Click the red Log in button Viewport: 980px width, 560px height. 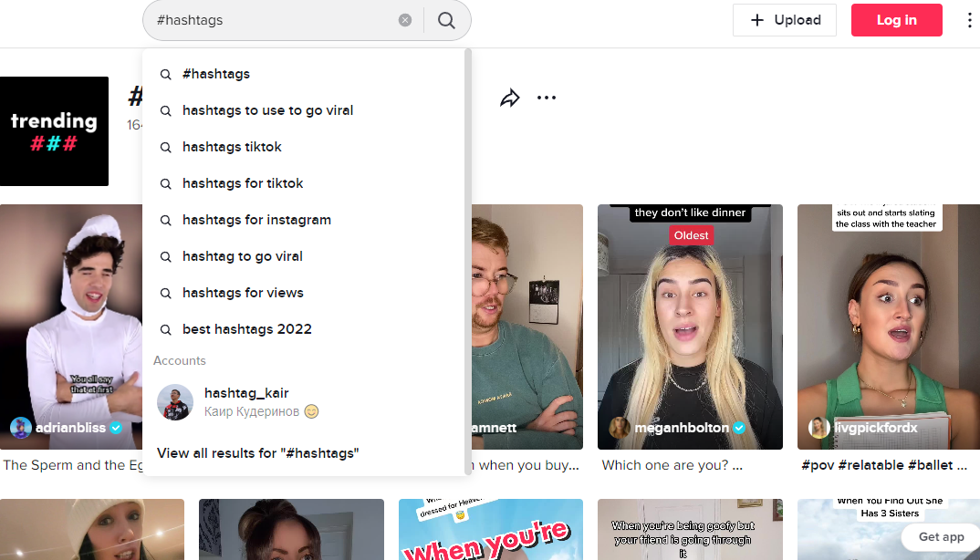[x=896, y=20]
